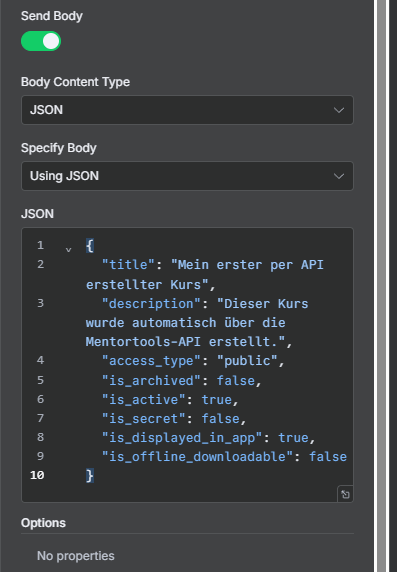Open the Body Content Type dropdown
The width and height of the screenshot is (397, 572).
click(x=187, y=110)
